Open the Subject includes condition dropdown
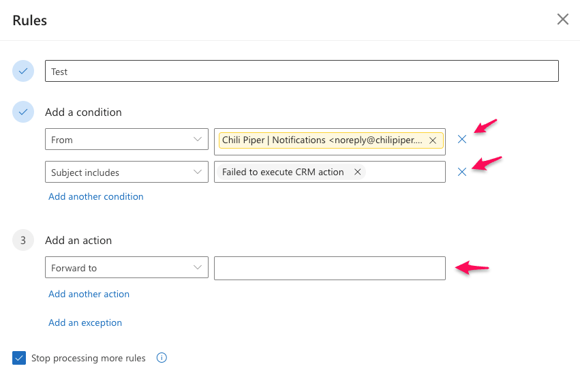Image resolution: width=580 pixels, height=392 pixels. (127, 172)
